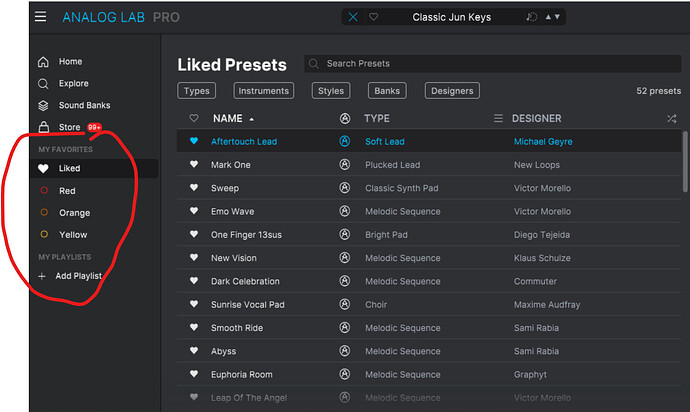This screenshot has width=690, height=412.
Task: Open the Designers filter
Action: (x=452, y=91)
